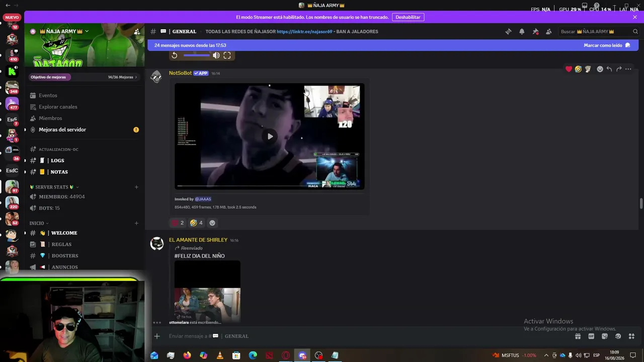
Task: Open the @JAAA5 mention
Action: click(203, 199)
